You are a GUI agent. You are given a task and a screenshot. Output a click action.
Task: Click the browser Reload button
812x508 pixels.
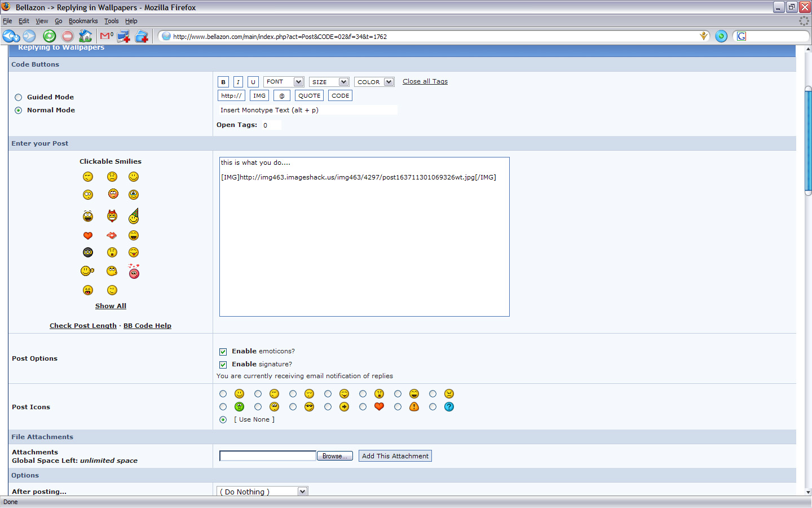point(50,36)
